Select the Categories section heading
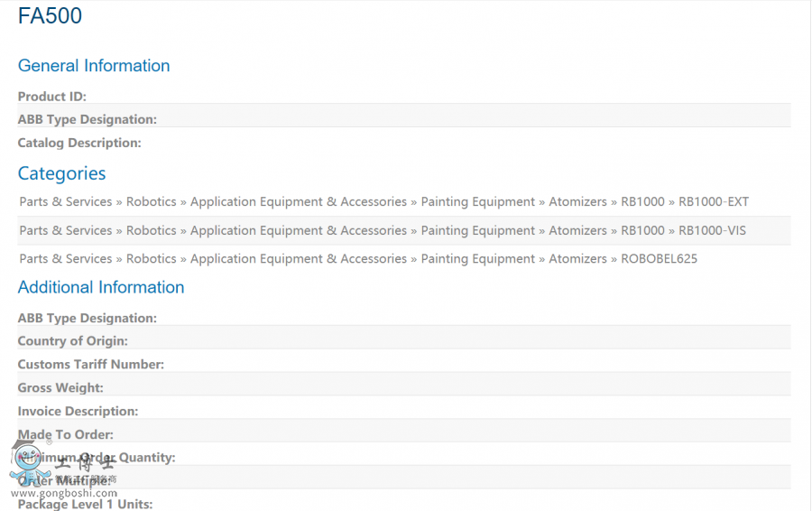Image resolution: width=812 pixels, height=511 pixels. 61,173
